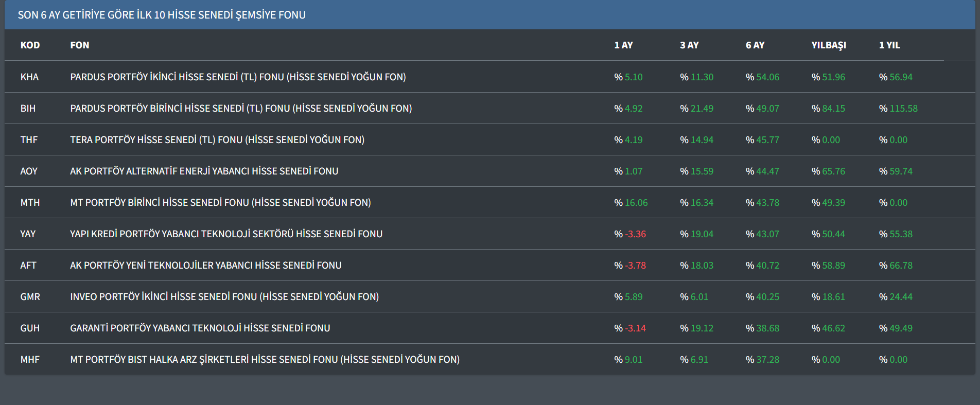Viewport: 980px width, 405px height.
Task: Click the YILBAŞI column header
Action: coord(829,45)
